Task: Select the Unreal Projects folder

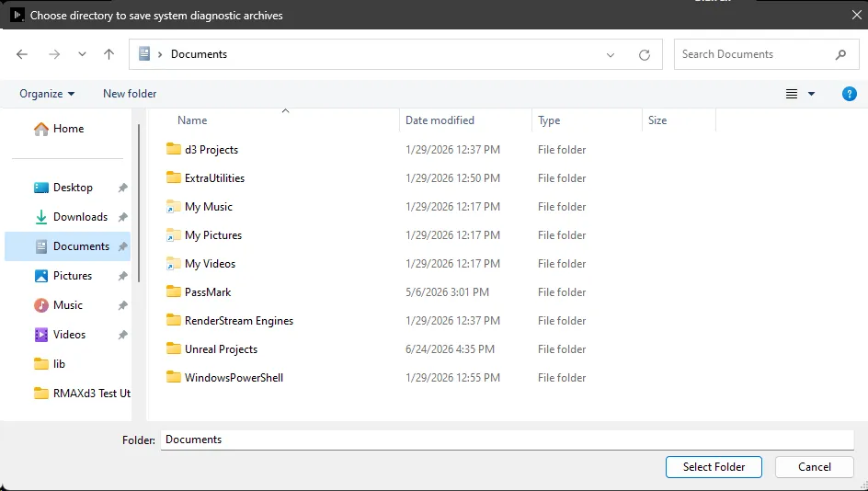Action: [x=222, y=349]
